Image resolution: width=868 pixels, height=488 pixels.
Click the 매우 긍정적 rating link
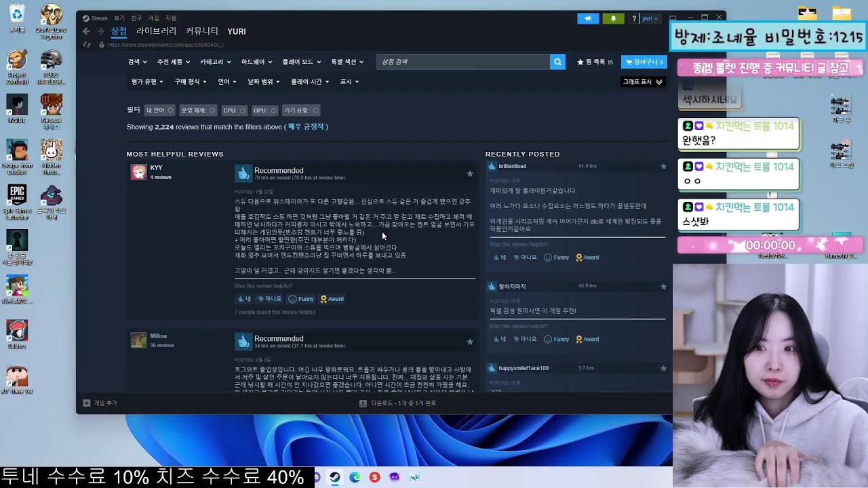point(306,127)
